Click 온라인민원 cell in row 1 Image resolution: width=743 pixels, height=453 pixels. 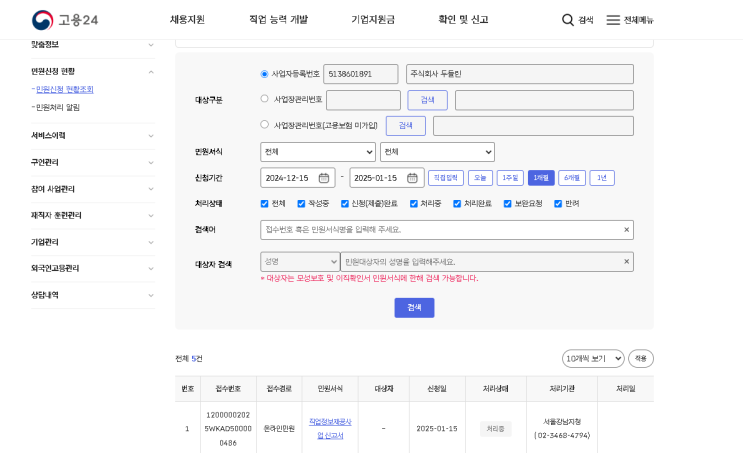[279, 429]
